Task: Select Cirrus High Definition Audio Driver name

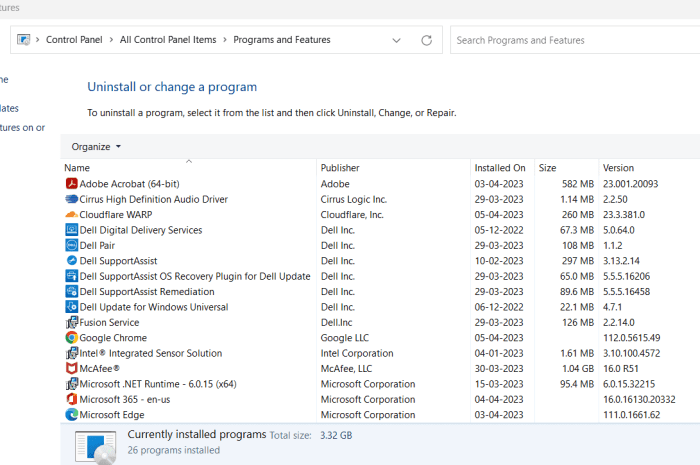Action: tap(154, 199)
